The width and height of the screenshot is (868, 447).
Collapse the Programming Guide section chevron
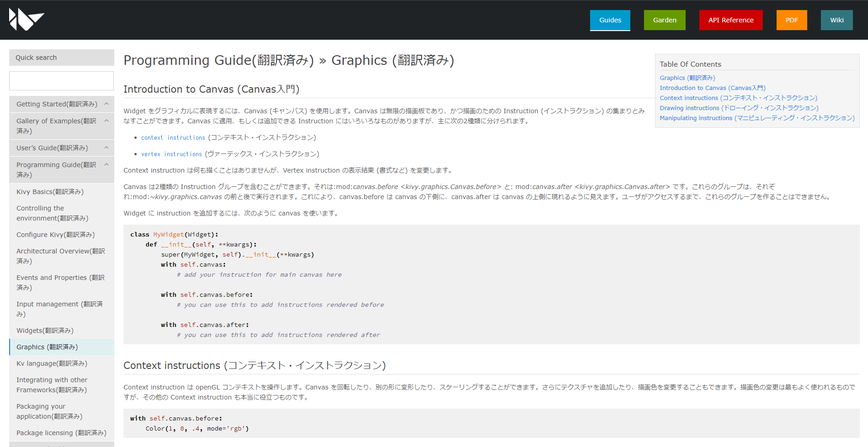pyautogui.click(x=107, y=165)
